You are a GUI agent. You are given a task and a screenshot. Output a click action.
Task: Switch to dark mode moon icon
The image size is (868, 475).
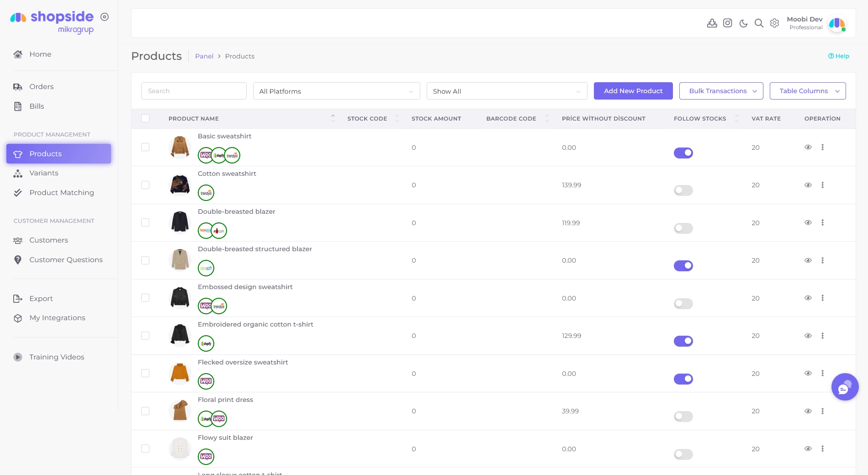tap(743, 23)
